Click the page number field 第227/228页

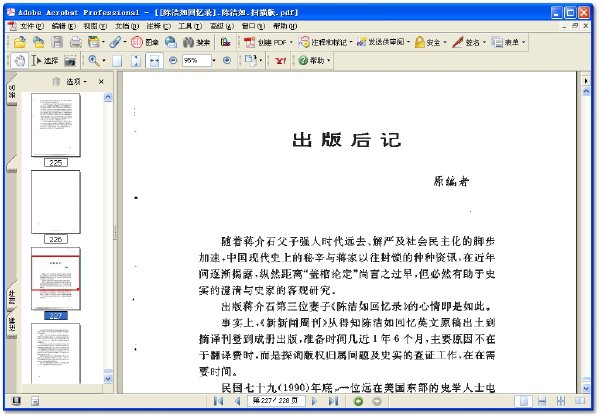(276, 401)
